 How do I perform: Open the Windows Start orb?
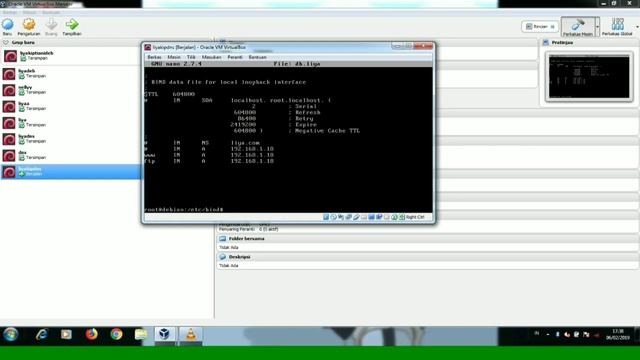point(11,335)
